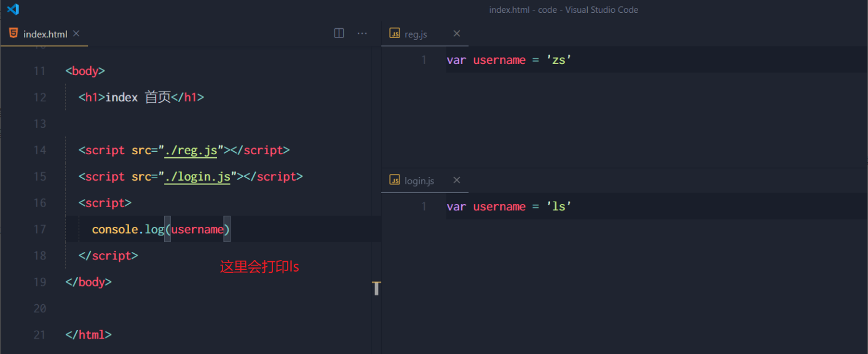Close the login.js editor tab
The width and height of the screenshot is (868, 354).
pyautogui.click(x=456, y=180)
